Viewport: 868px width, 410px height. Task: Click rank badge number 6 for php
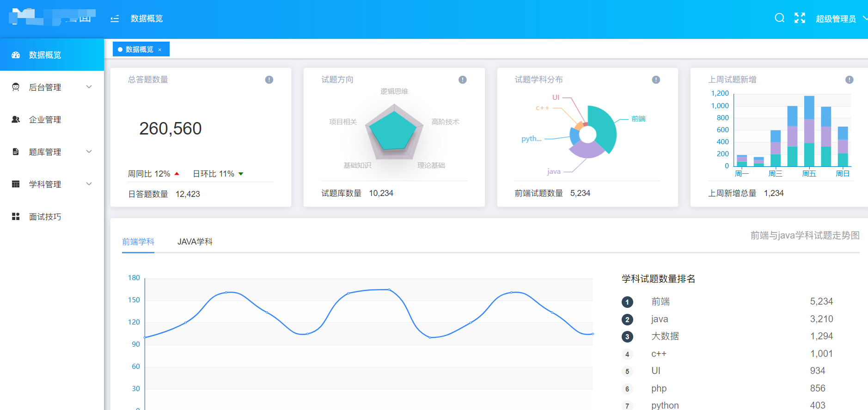627,389
